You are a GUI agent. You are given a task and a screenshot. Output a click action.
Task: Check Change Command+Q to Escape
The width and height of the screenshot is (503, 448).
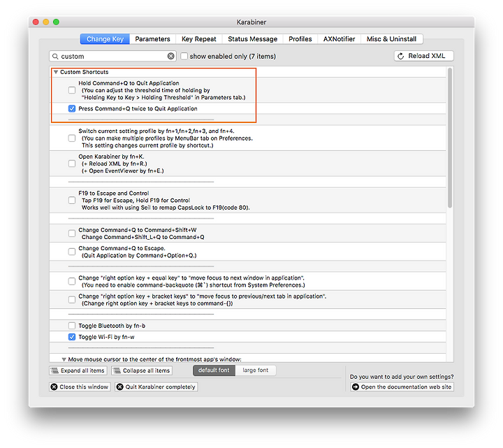(x=72, y=252)
